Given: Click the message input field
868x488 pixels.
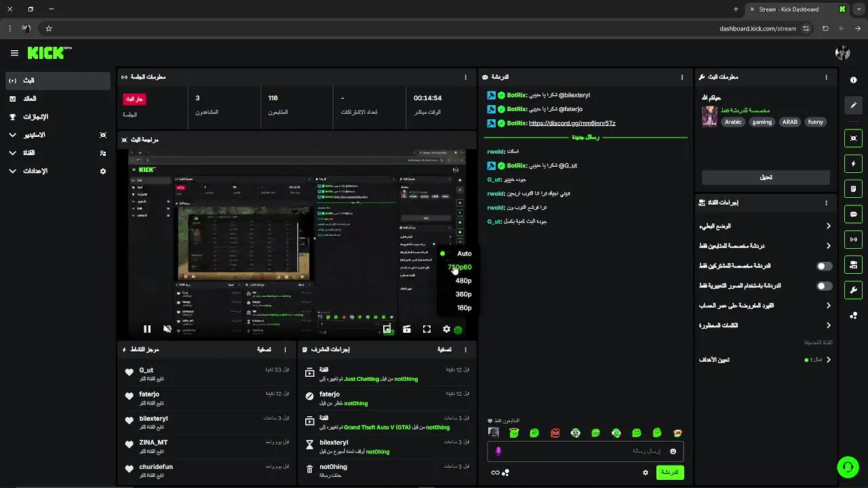Looking at the screenshot, I should click(585, 451).
